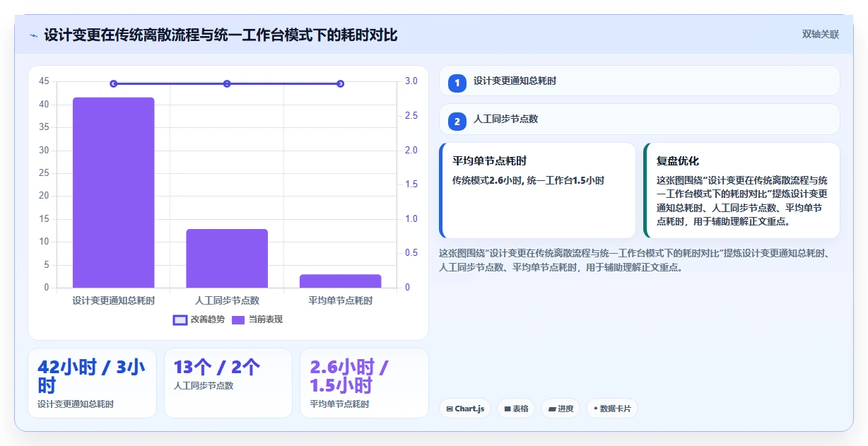Screen dimensions: 868x446
Task: Click trend line point above 平均单节点耗时
Action: 340,83
